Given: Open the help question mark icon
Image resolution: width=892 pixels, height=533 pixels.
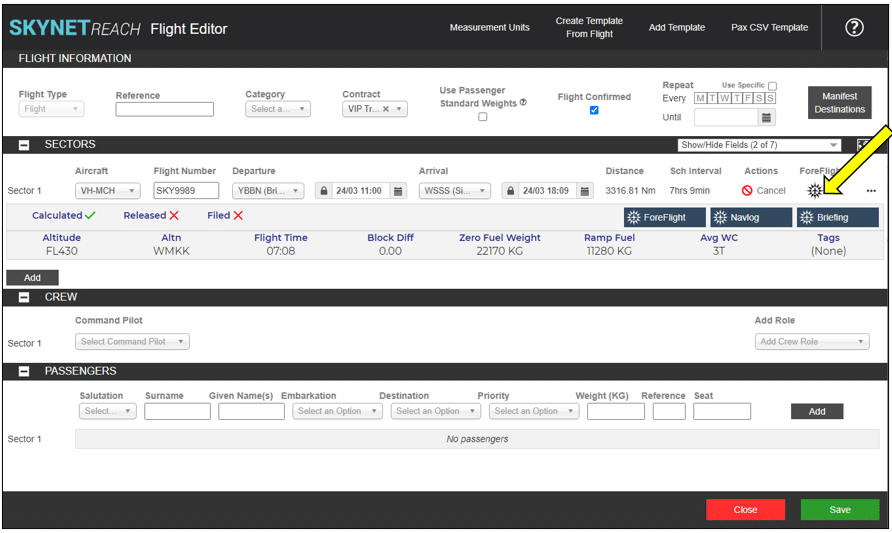Looking at the screenshot, I should (854, 27).
